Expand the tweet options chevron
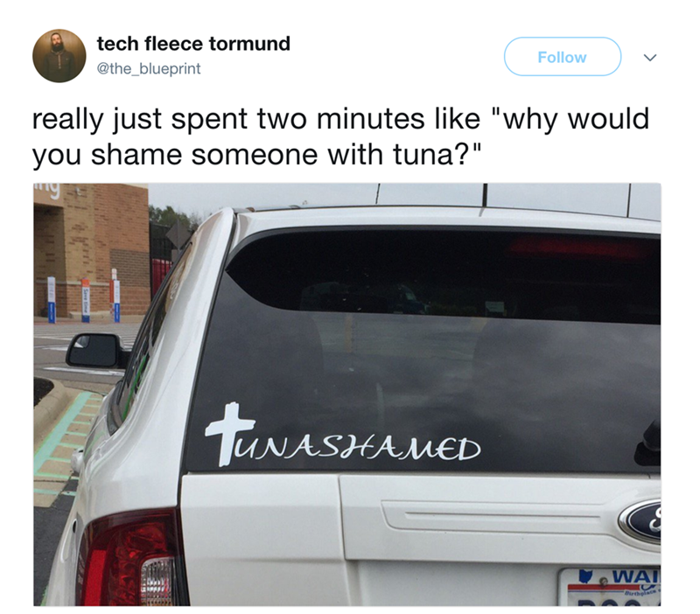Viewport: 700px width, 614px height. tap(650, 58)
